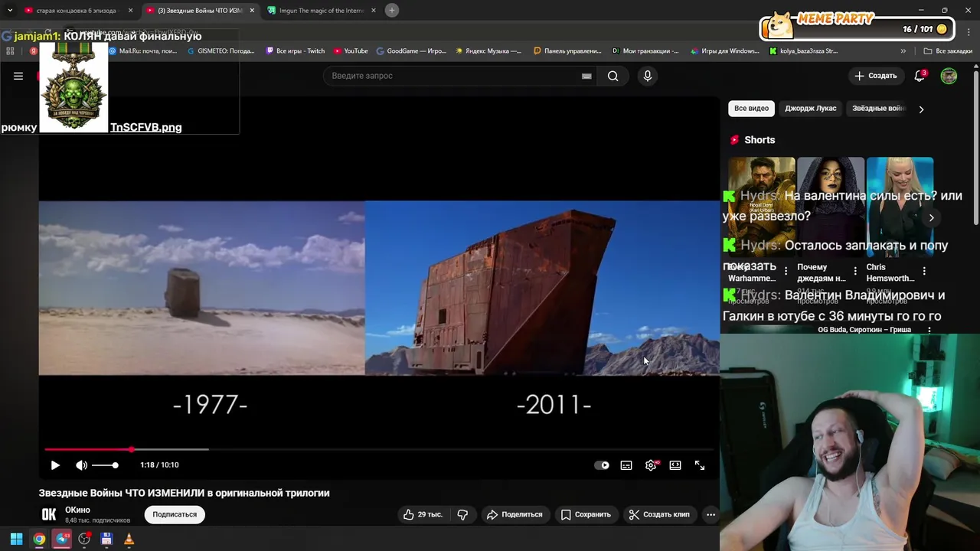Show the next Shorts with the arrow
This screenshot has height=551, width=980.
pos(931,217)
